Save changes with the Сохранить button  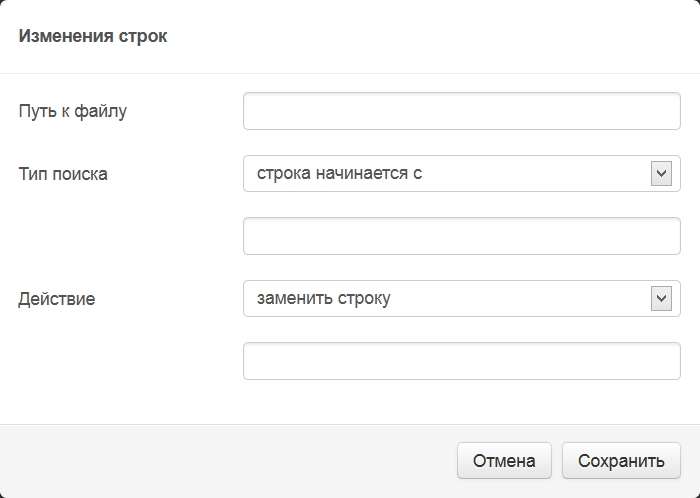click(621, 461)
